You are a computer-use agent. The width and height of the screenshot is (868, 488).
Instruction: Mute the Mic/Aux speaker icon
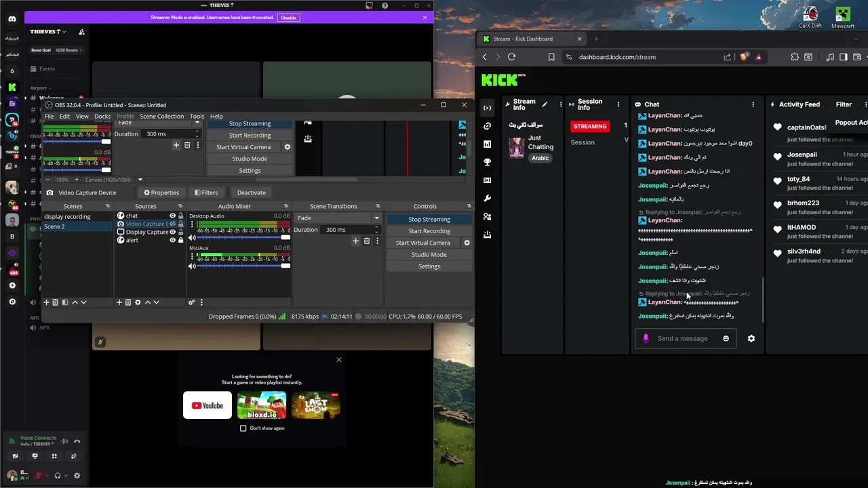[192, 266]
